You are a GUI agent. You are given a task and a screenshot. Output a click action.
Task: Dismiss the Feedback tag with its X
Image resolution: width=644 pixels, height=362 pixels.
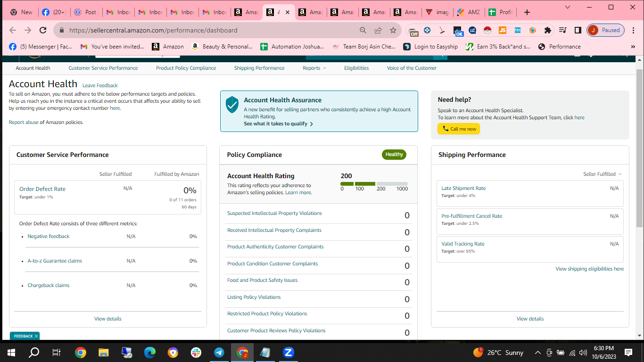click(x=36, y=336)
